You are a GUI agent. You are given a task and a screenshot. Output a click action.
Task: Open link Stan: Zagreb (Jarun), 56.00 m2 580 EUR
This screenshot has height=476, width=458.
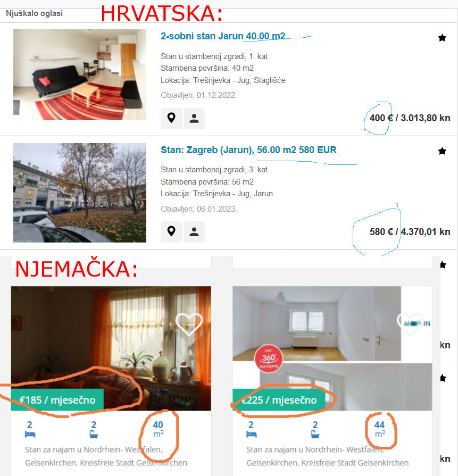pos(248,150)
